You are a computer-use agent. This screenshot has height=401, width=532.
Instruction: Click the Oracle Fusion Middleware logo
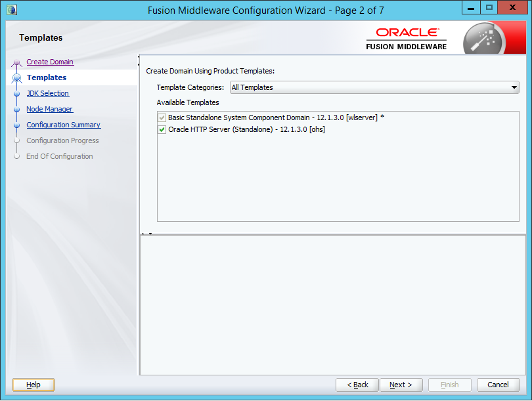pos(407,38)
